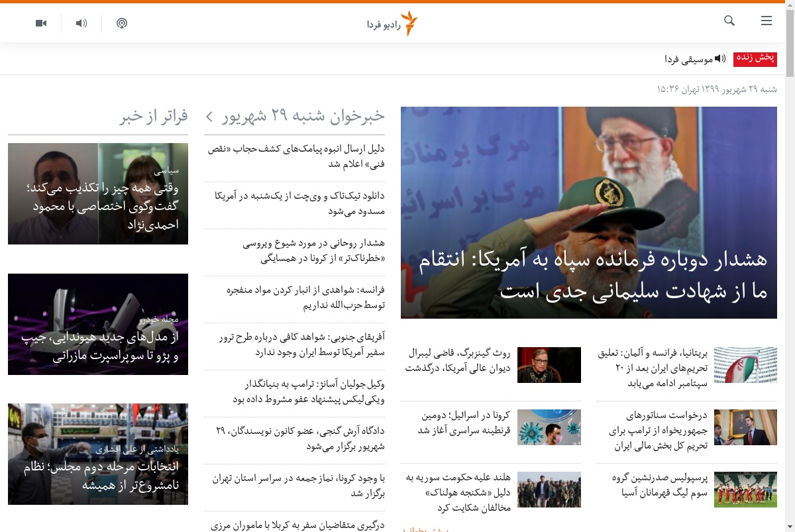
Task: Click the Hyundai car magazine thumbnail
Action: pos(98,324)
